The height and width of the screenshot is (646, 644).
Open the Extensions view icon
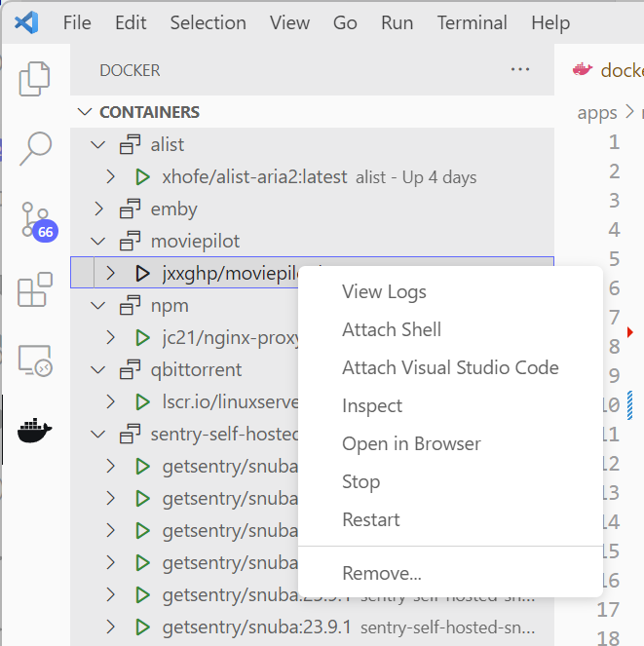[35, 290]
